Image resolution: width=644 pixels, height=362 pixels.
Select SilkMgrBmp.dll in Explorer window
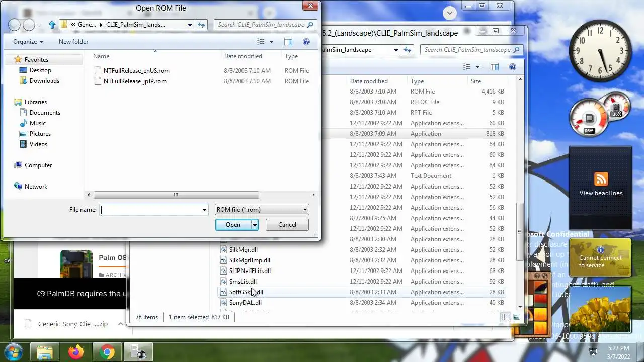[250, 260]
